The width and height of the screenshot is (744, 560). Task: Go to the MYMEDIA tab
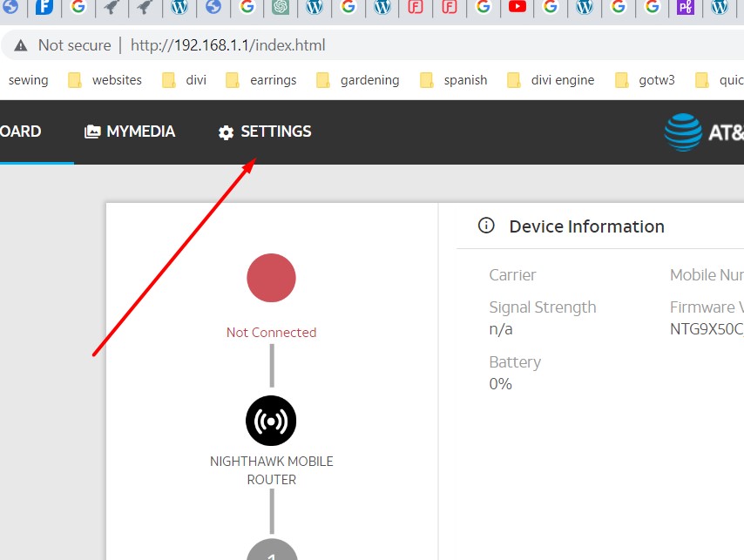[130, 132]
